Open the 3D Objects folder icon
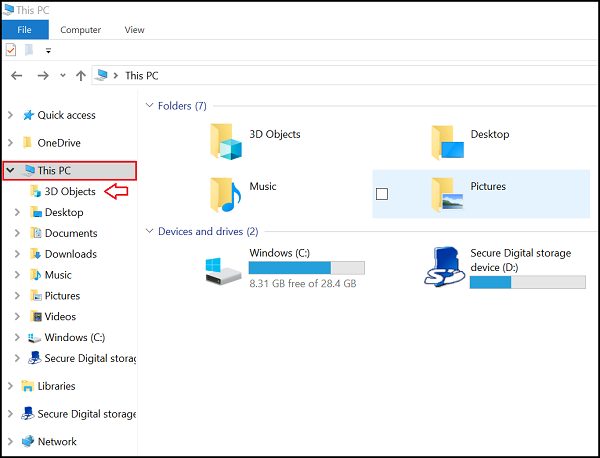Screen dimensions: 600x458 [227, 142]
